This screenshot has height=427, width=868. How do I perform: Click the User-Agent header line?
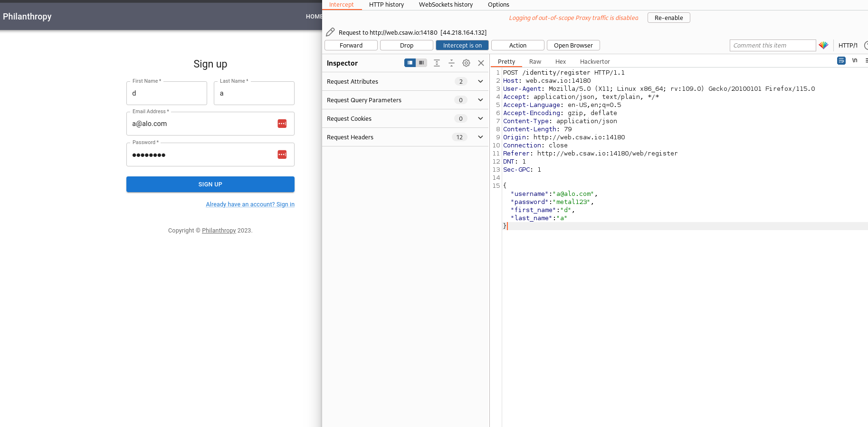tap(659, 89)
